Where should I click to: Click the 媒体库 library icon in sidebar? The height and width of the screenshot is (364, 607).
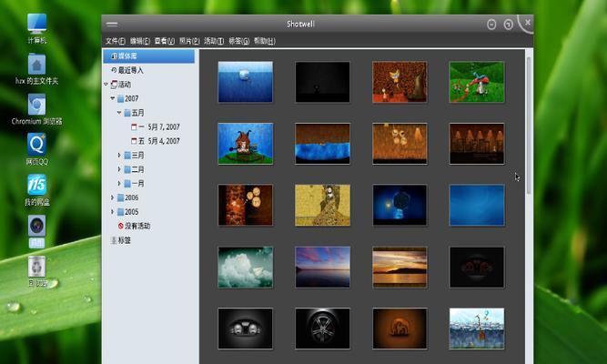(114, 56)
